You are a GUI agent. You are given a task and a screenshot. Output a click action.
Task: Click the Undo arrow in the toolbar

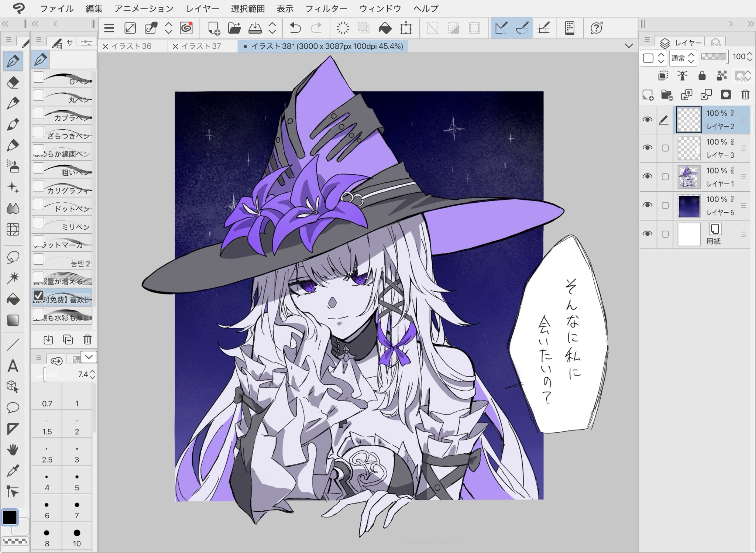[x=295, y=28]
